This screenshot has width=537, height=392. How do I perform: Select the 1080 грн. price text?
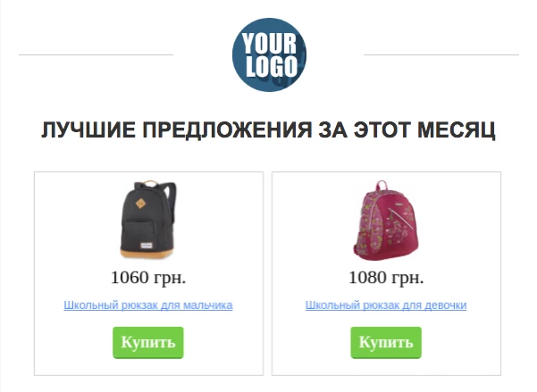(x=386, y=278)
